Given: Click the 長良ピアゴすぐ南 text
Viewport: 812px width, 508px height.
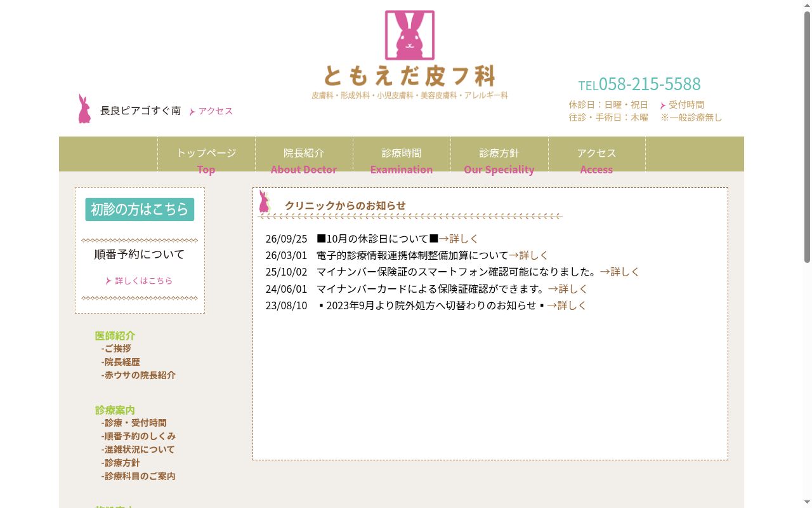Looking at the screenshot, I should pyautogui.click(x=140, y=110).
